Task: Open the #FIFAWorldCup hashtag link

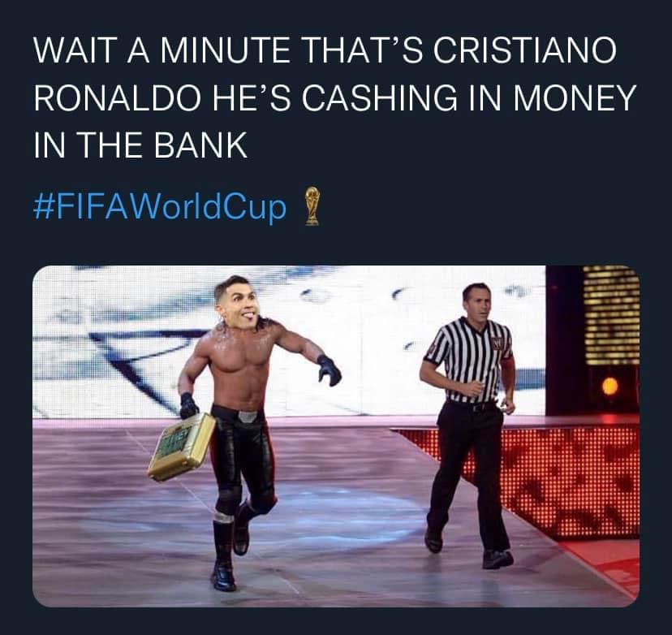Action: click(159, 208)
